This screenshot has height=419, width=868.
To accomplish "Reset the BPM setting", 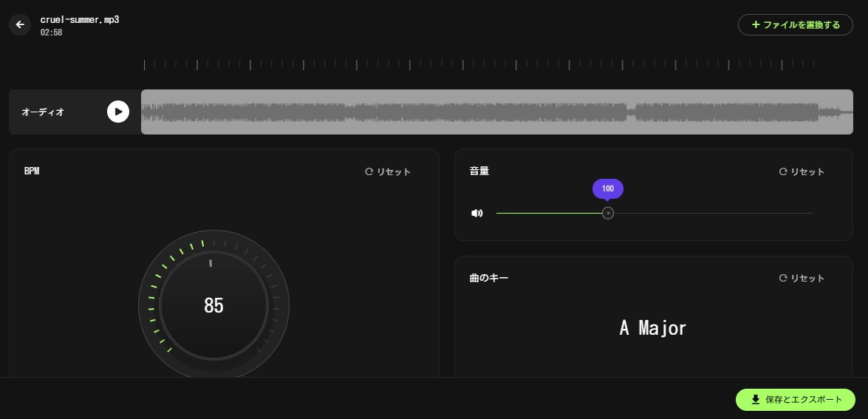I will pyautogui.click(x=388, y=171).
